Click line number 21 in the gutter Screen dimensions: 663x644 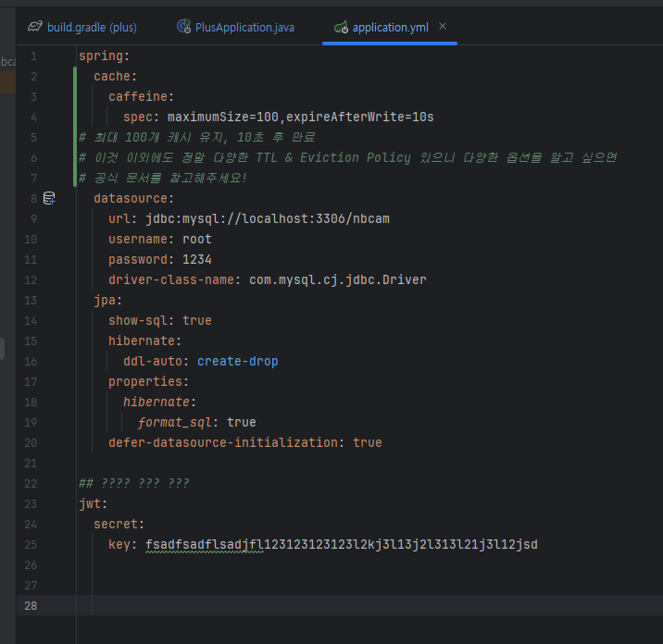tap(31, 464)
